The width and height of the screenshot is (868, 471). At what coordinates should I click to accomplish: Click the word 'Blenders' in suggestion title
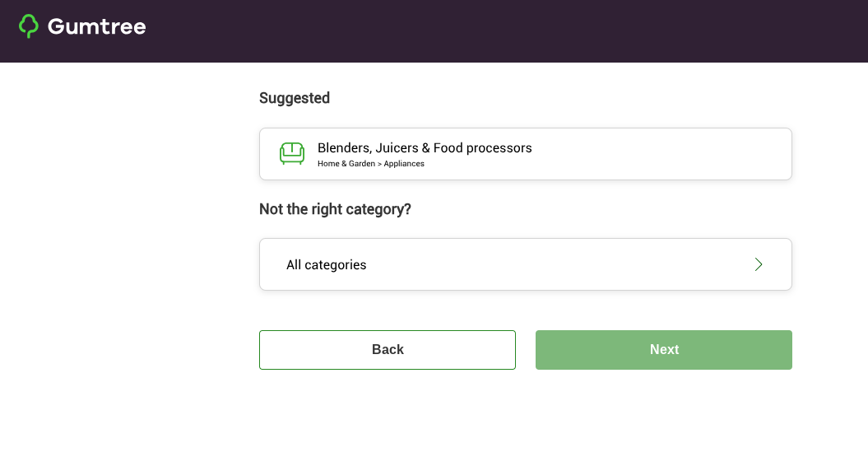coord(343,148)
